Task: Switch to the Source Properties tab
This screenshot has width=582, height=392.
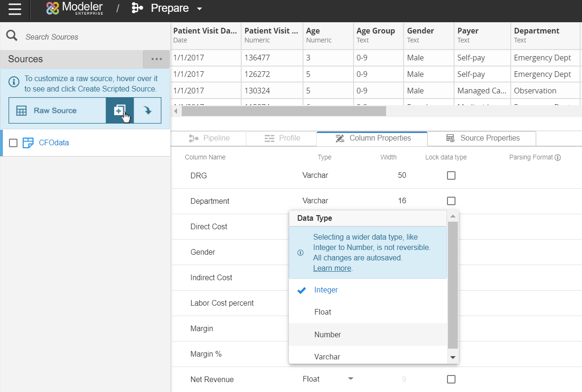Action: pyautogui.click(x=482, y=138)
